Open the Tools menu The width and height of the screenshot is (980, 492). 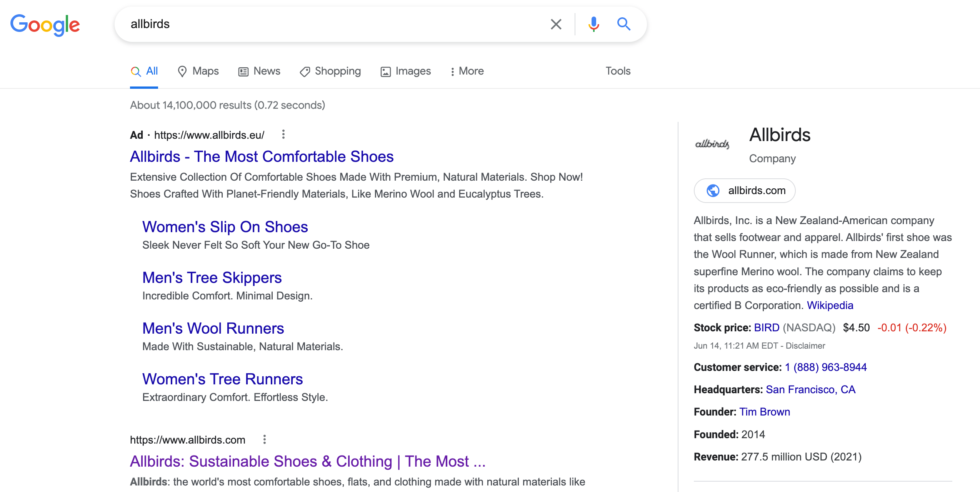(618, 71)
